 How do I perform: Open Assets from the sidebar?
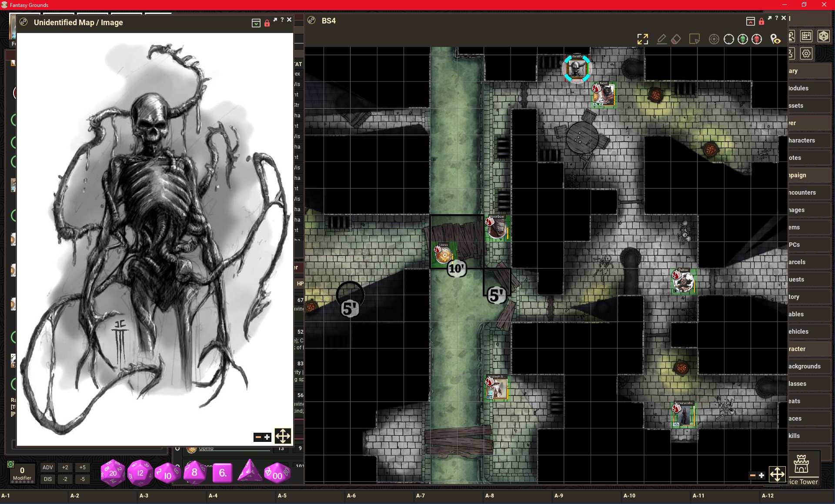click(x=810, y=106)
